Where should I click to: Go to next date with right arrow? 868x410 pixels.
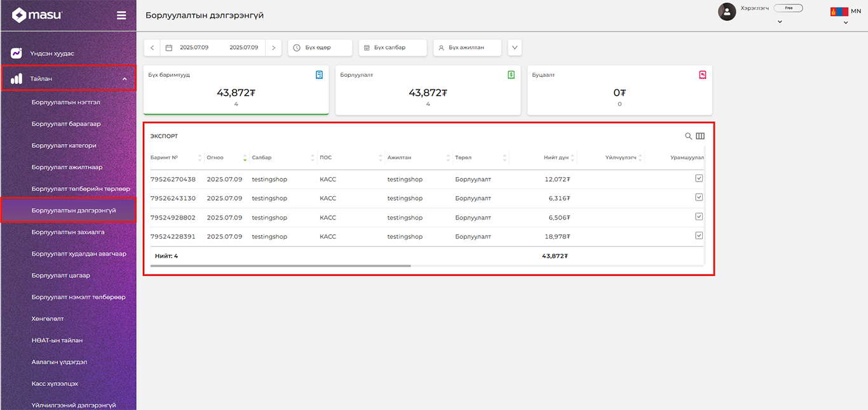pos(273,48)
